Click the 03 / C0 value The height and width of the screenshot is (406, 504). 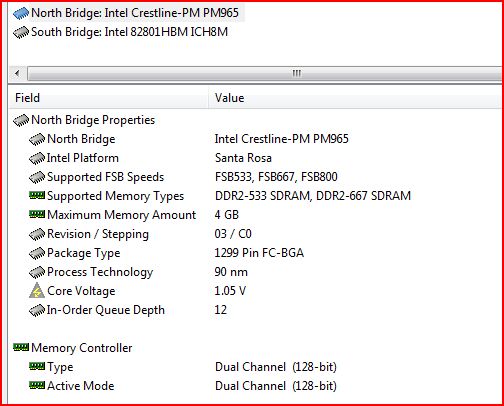233,234
